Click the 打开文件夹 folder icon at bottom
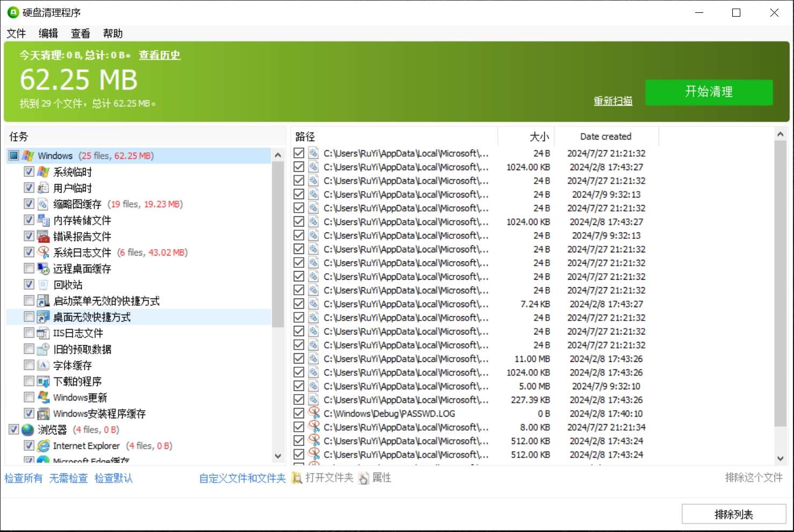Image resolution: width=794 pixels, height=532 pixels. tap(296, 478)
